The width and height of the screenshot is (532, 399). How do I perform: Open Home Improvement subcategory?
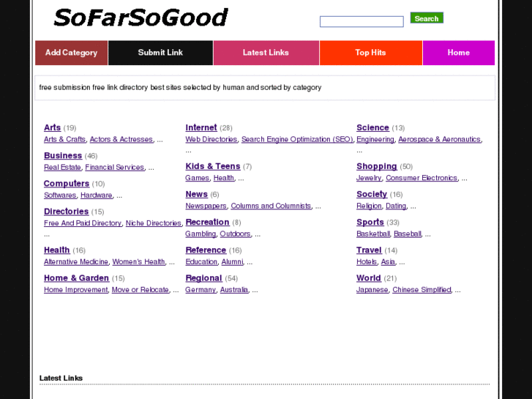click(x=75, y=290)
